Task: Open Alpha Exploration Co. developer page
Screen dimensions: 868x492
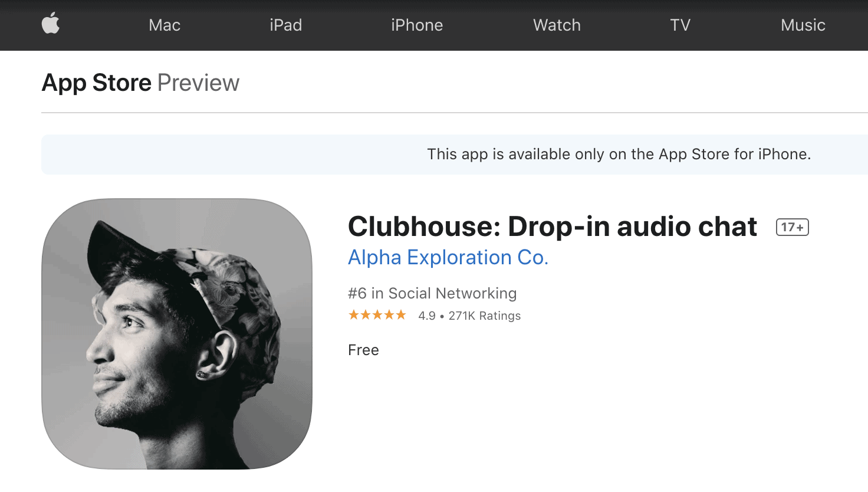Action: [x=448, y=257]
